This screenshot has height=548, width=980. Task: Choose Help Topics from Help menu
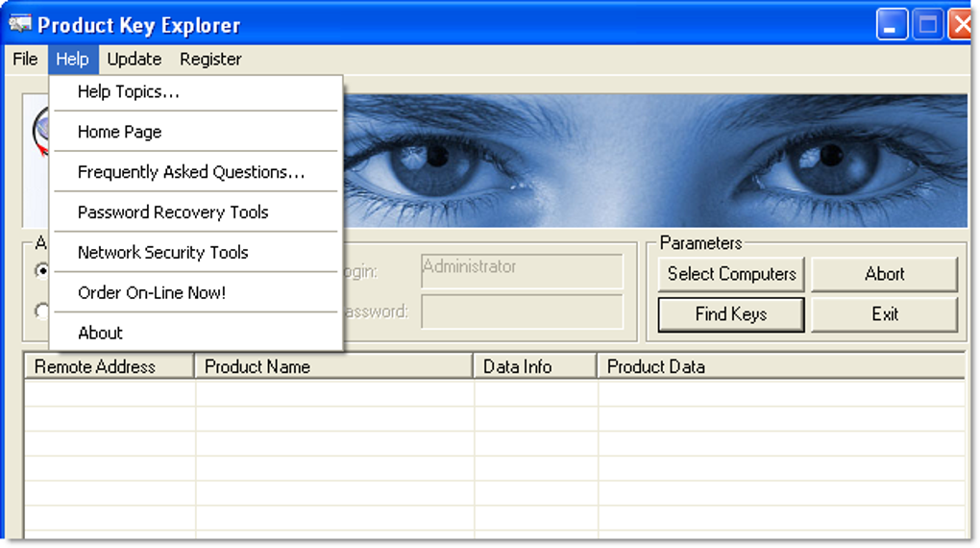pos(196,92)
